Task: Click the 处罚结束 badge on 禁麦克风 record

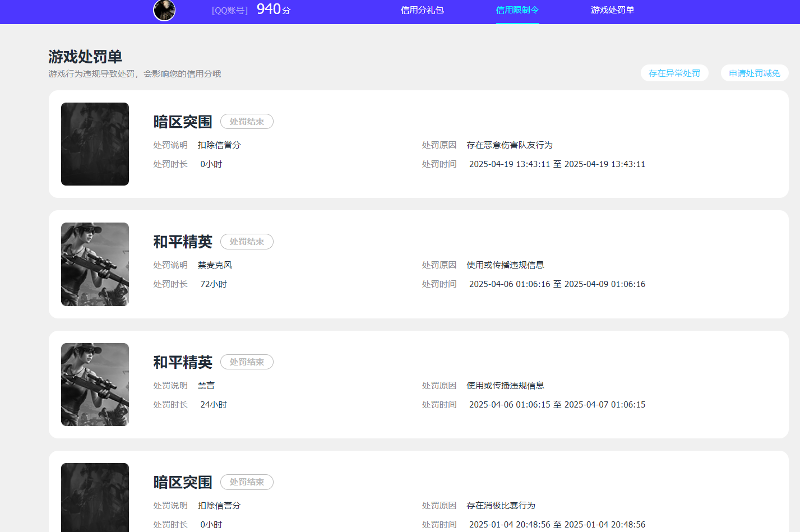Action: coord(247,242)
